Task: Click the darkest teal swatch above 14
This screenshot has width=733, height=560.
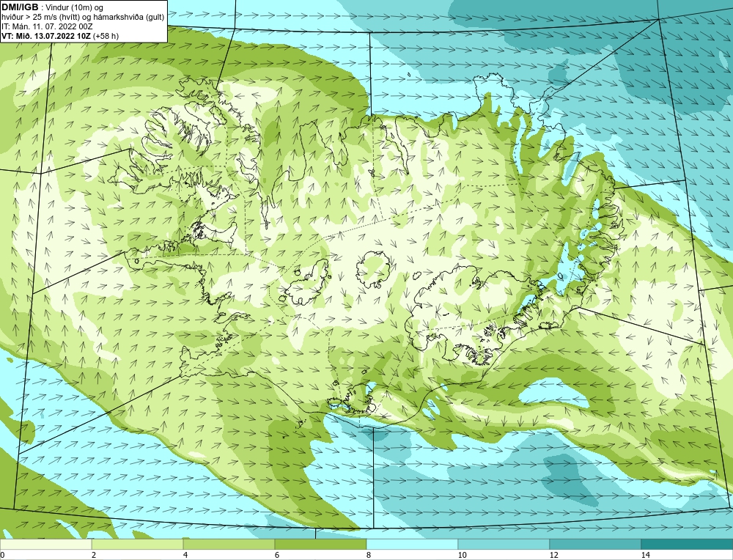Action: tap(688, 544)
